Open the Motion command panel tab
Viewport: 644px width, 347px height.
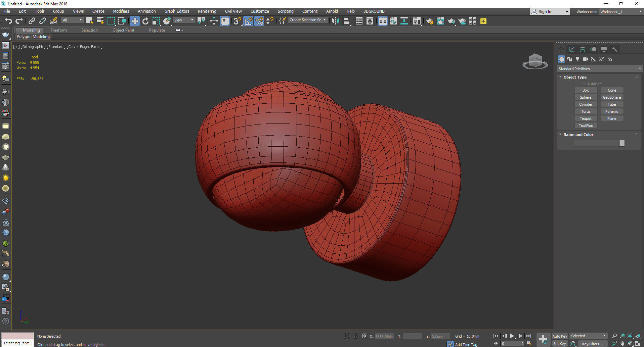click(593, 49)
